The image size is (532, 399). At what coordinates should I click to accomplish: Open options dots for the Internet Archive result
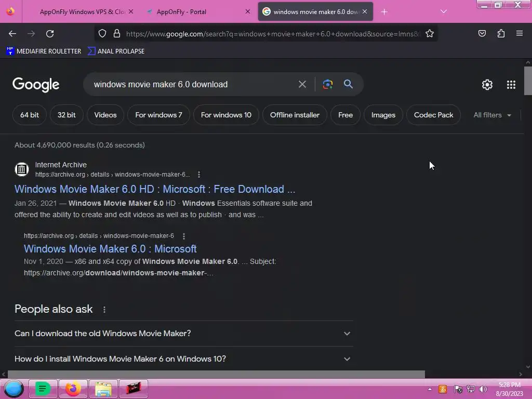tap(199, 175)
